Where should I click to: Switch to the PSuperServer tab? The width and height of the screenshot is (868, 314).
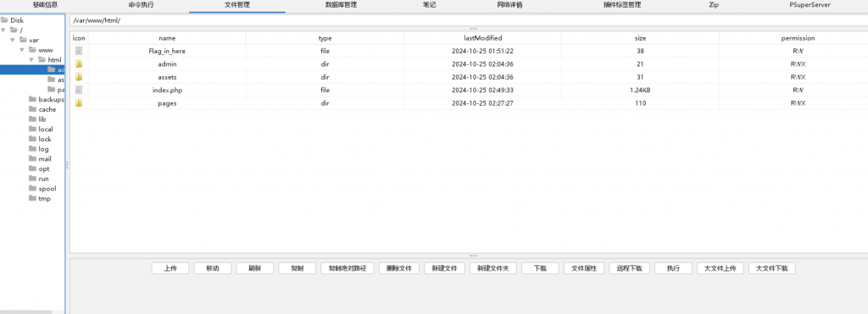pyautogui.click(x=810, y=5)
